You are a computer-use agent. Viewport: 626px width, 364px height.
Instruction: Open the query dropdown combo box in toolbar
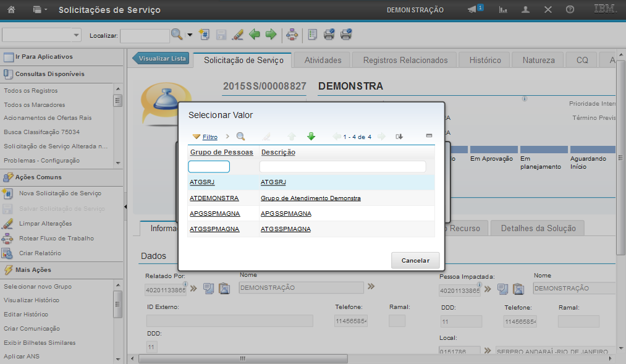pos(41,35)
